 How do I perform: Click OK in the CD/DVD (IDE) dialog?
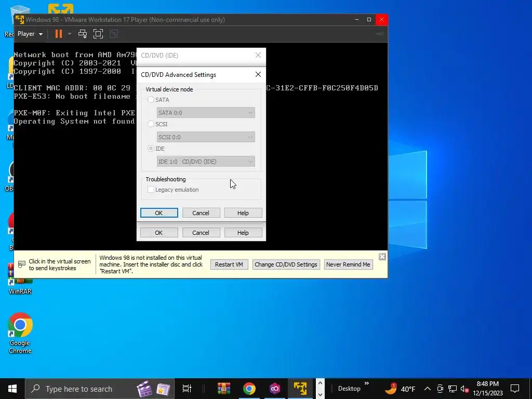click(x=159, y=232)
